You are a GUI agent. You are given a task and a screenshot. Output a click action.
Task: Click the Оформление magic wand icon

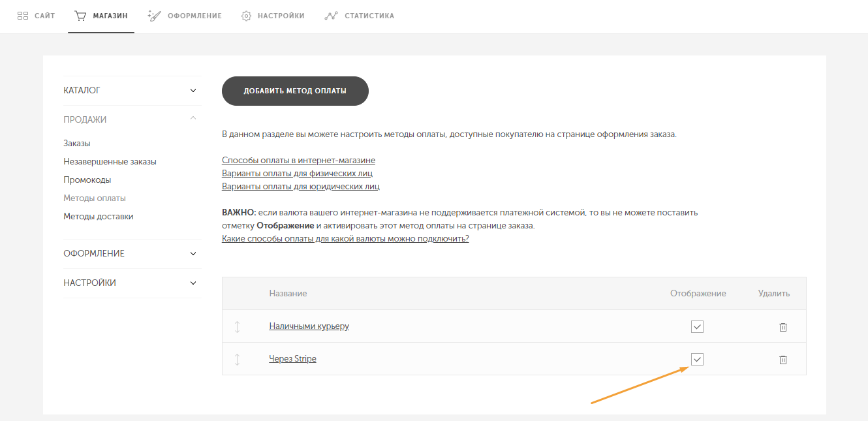coord(154,16)
